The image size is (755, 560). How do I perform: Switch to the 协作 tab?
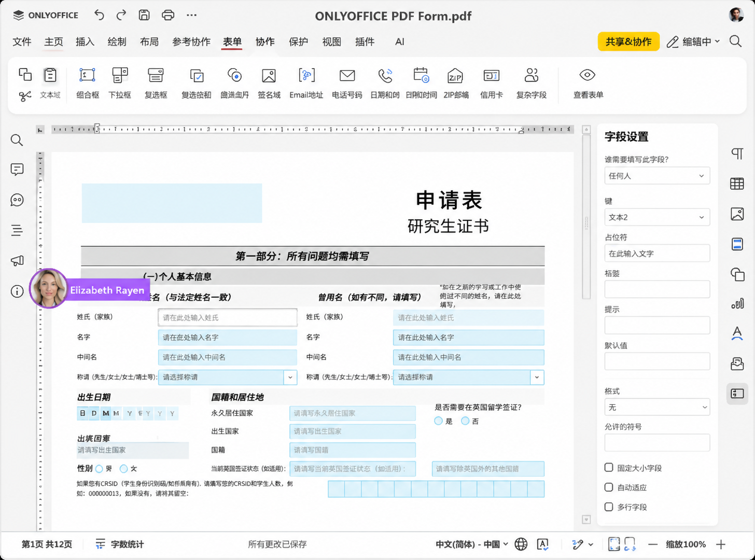coord(265,42)
